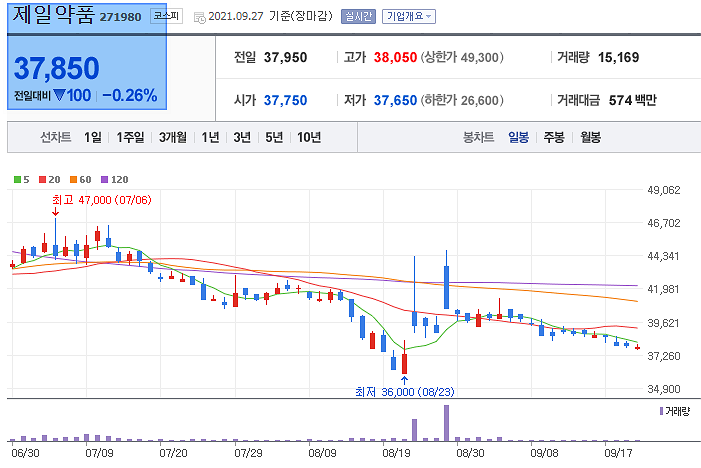Click the 제일약품 stock name heading

[x=54, y=14]
